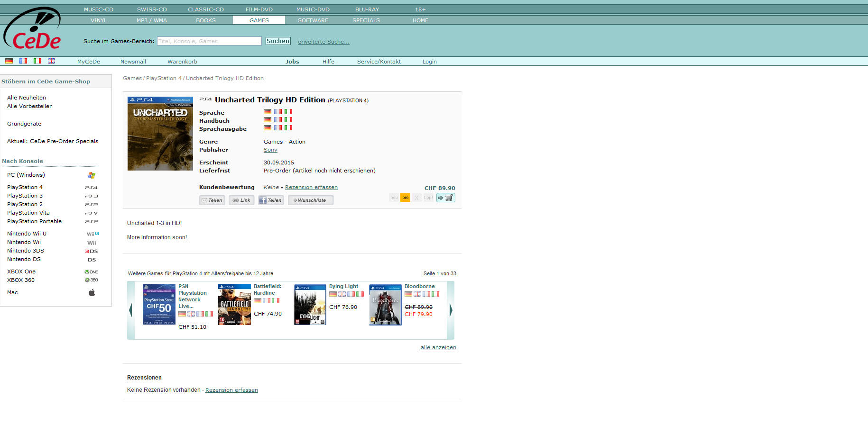Viewport: 868px width, 425px height.
Task: Click the PSP icon in console list
Action: (x=92, y=222)
